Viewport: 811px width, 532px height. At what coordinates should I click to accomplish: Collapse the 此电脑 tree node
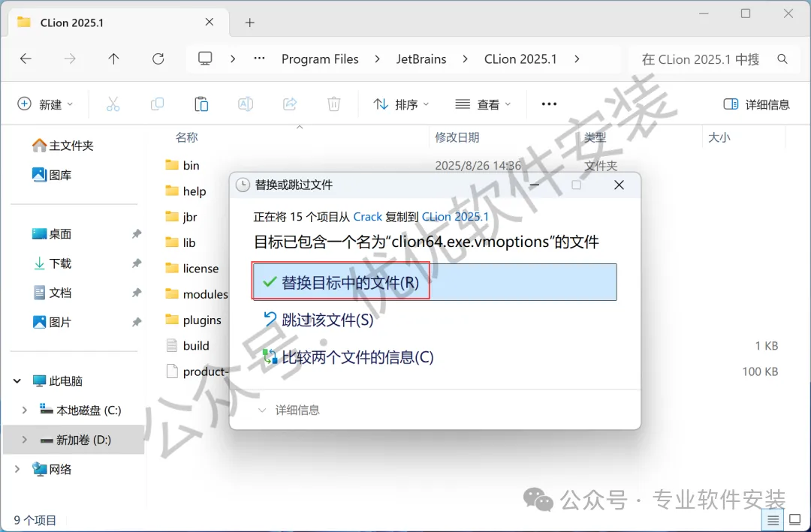17,381
